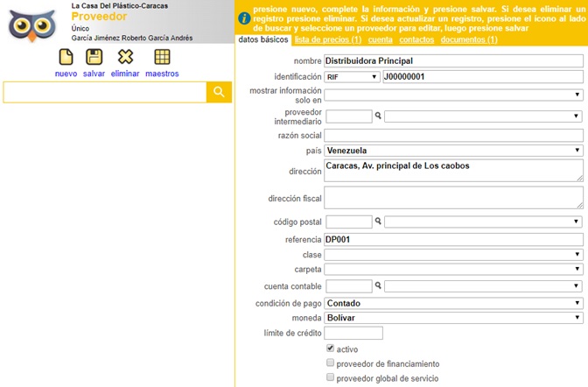Click the proveedor intermediario code field
This screenshot has height=387, width=588.
pyautogui.click(x=349, y=116)
